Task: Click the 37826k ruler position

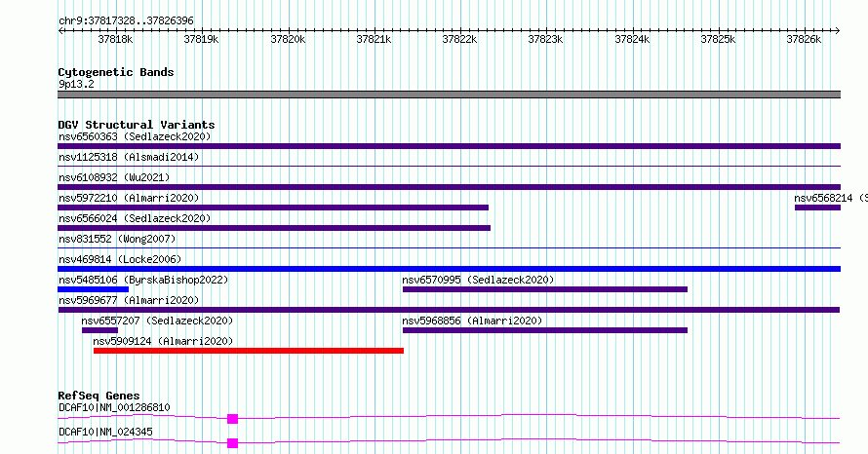Action: (804, 39)
